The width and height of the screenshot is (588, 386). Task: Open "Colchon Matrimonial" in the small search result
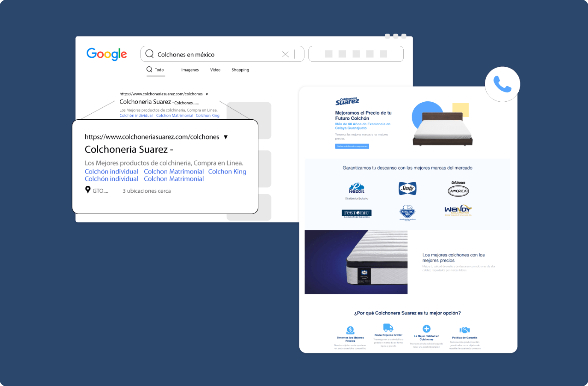175,116
